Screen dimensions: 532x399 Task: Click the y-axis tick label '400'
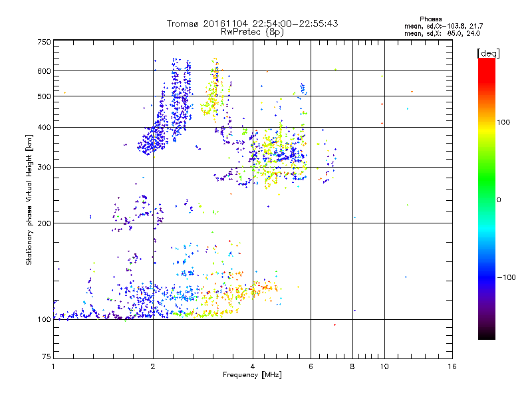click(x=44, y=128)
